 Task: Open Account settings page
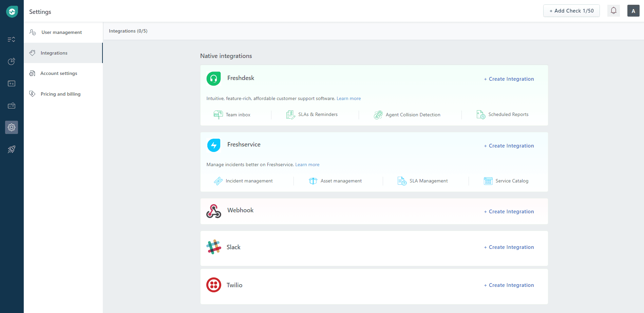pyautogui.click(x=63, y=73)
